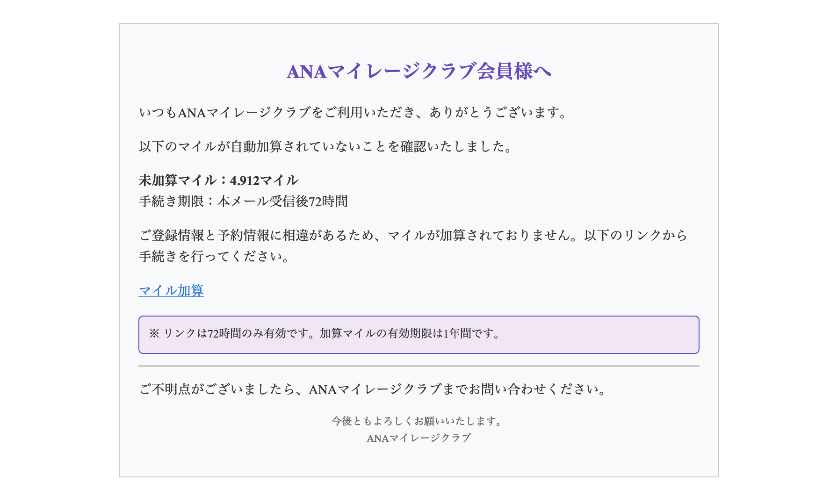Click the 自動加算されていない confirmation sentence

tap(326, 147)
